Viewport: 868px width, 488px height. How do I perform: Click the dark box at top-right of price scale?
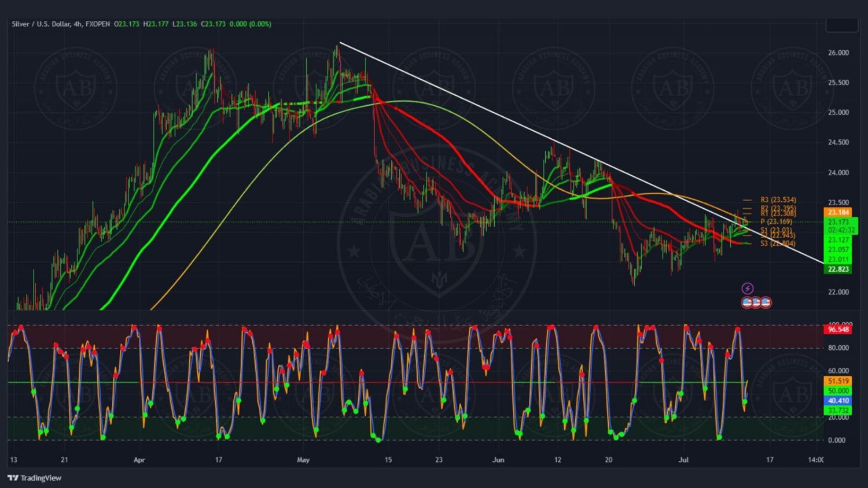[x=841, y=25]
